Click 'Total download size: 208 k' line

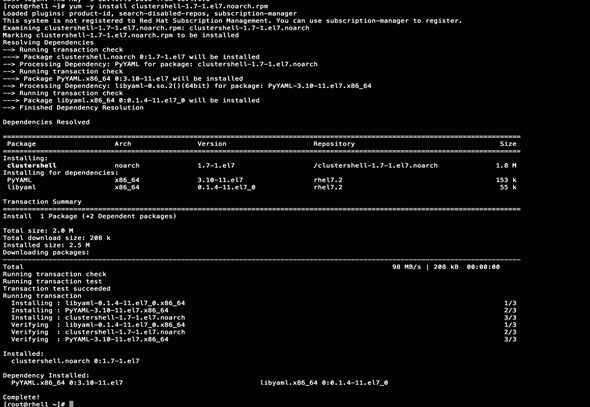tap(56, 238)
